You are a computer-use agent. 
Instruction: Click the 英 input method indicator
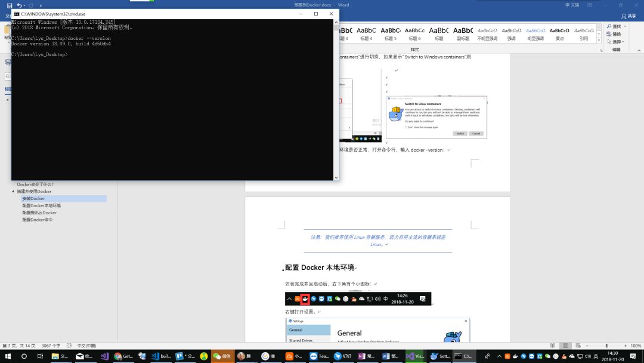(x=596, y=356)
